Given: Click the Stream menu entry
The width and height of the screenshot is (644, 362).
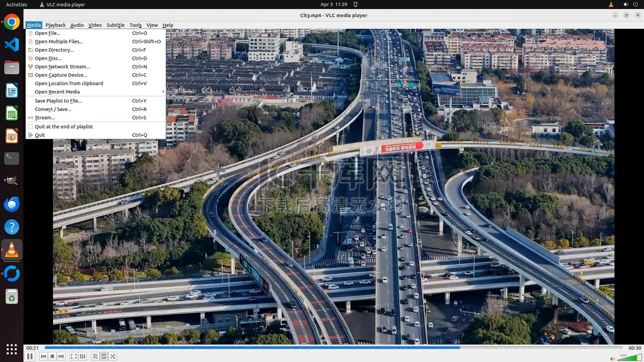Looking at the screenshot, I should 45,117.
